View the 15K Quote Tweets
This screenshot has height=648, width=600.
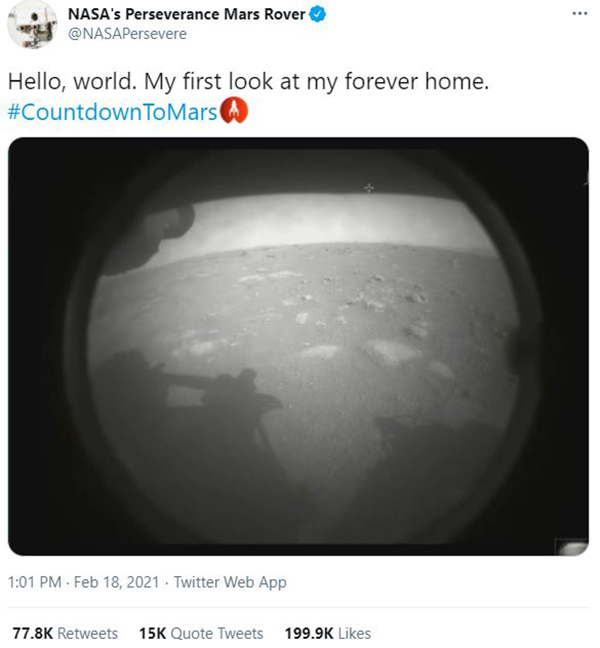click(201, 633)
